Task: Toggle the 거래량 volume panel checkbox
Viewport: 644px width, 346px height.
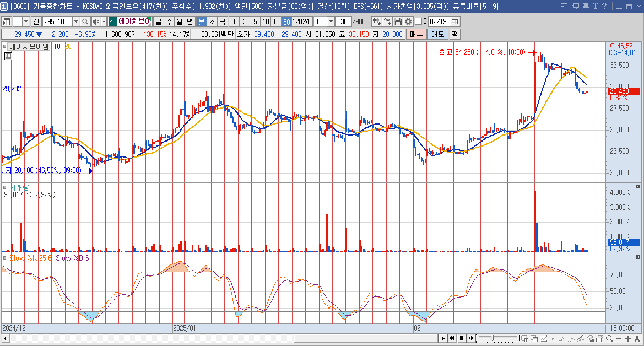Action: [x=4, y=187]
